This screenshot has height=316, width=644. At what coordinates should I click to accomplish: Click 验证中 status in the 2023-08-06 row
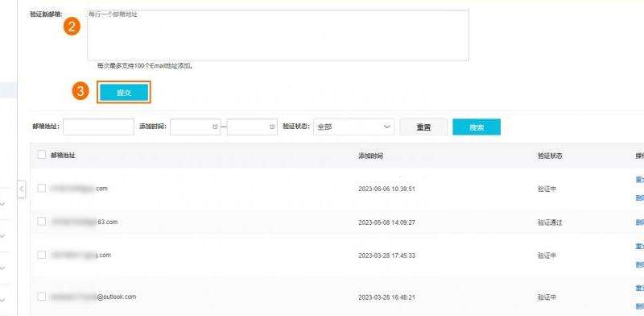pos(547,189)
